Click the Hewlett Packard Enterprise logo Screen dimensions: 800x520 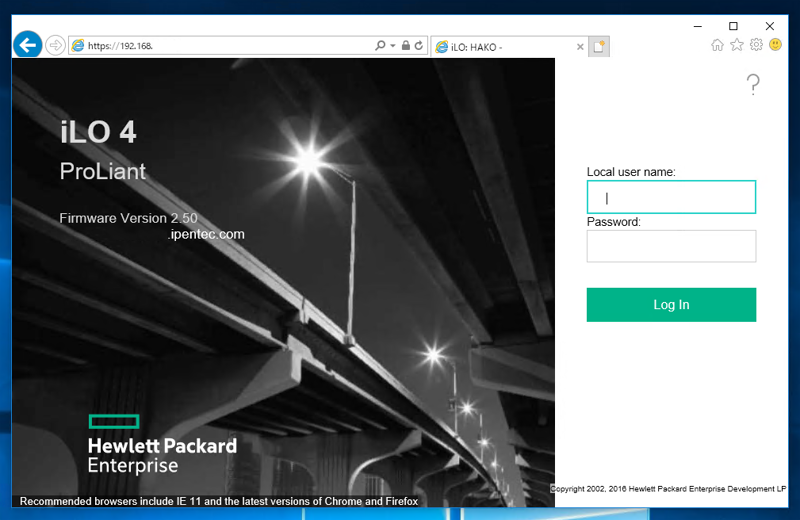162,444
